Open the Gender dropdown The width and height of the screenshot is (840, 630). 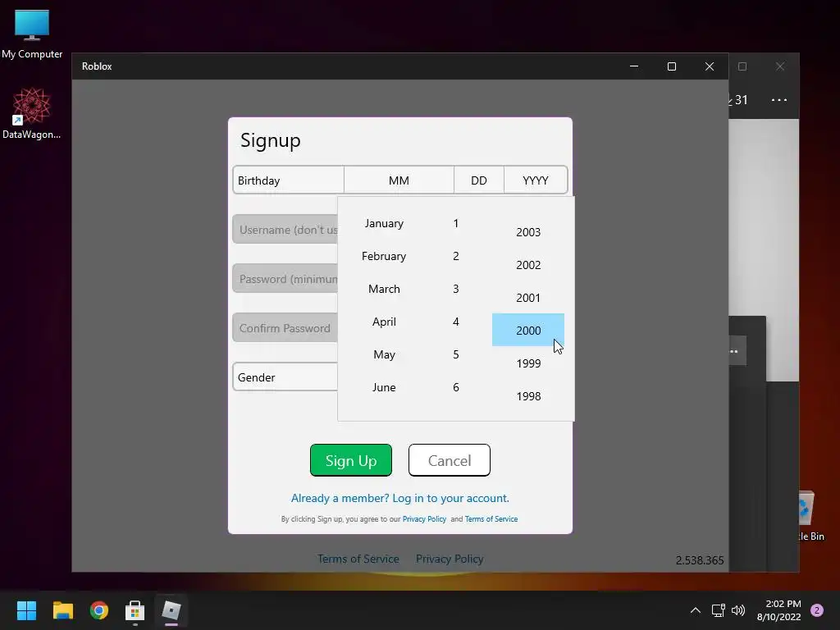click(285, 377)
